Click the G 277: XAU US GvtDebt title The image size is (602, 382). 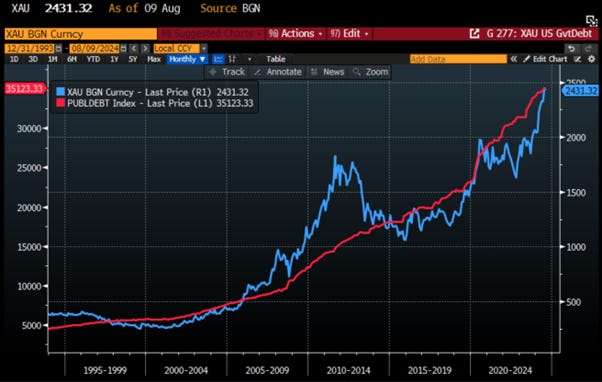pyautogui.click(x=539, y=34)
